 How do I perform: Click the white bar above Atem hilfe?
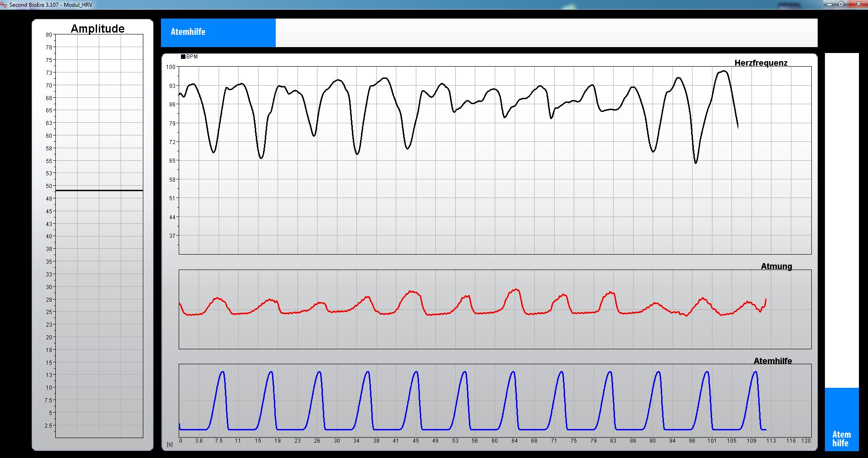tap(841, 220)
